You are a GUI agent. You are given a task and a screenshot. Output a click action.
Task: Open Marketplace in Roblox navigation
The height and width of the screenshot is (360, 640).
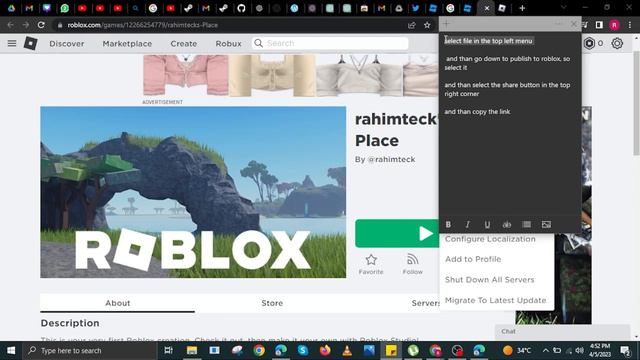tap(127, 44)
